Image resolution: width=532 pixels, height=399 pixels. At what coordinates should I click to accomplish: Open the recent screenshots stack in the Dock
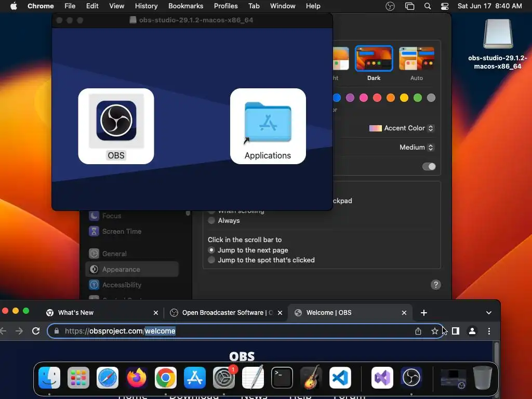tap(453, 378)
